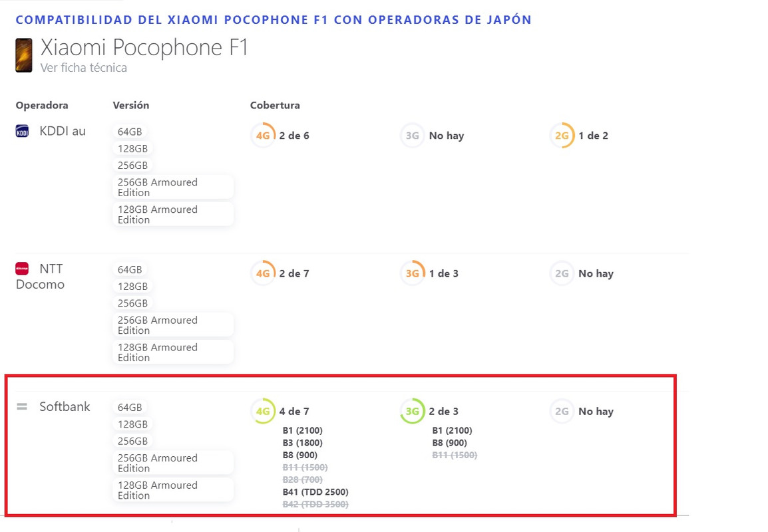Screen dimensions: 768x532
Task: Select struck-through B28 (700) band
Action: [x=303, y=479]
